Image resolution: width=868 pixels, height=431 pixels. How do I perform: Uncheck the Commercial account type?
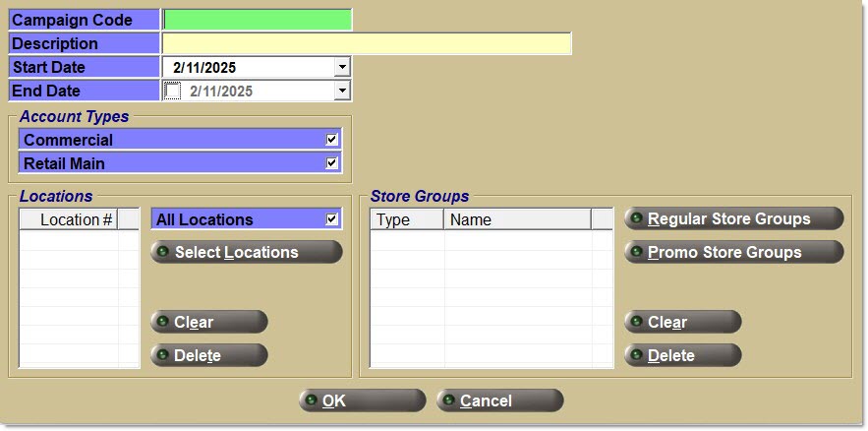pos(332,140)
